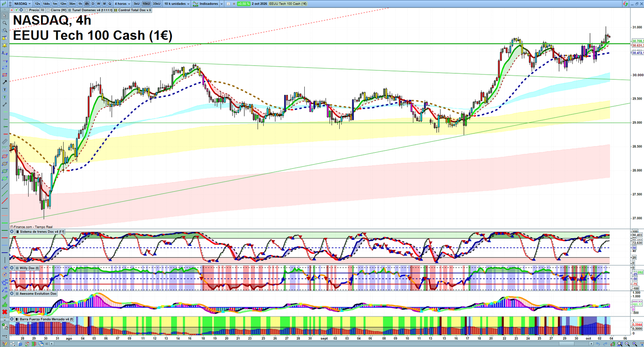Switch to the 1h timeframe
644x347 pixels.
pos(80,4)
